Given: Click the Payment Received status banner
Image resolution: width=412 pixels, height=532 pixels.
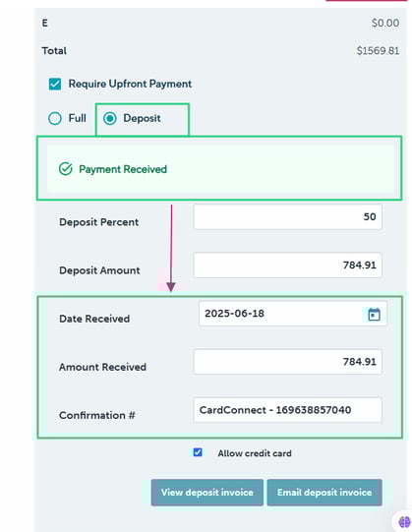Looking at the screenshot, I should (x=220, y=168).
